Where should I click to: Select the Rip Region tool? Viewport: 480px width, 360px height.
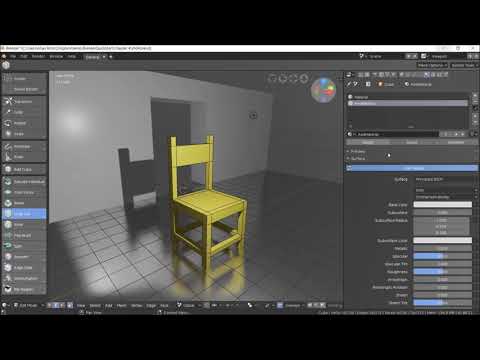(x=24, y=289)
